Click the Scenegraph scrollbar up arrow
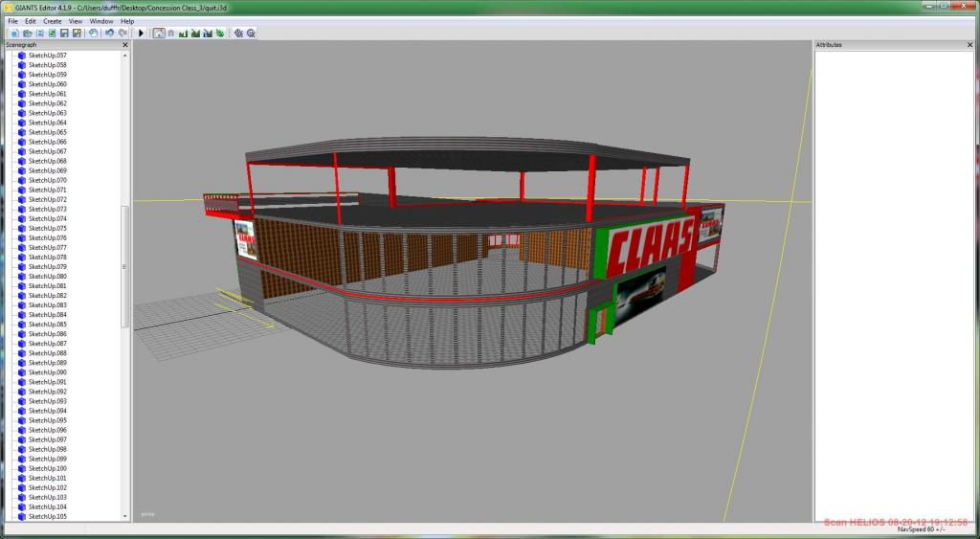The image size is (980, 539). (x=125, y=56)
